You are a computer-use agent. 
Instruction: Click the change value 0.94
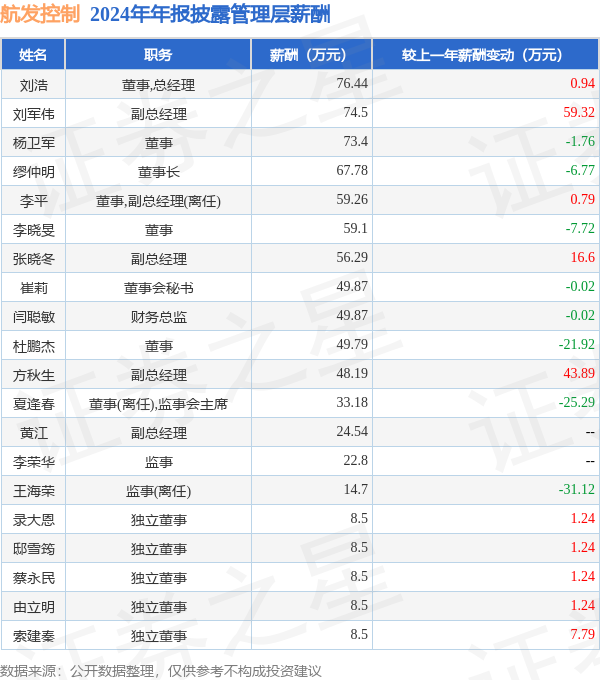pyautogui.click(x=583, y=83)
